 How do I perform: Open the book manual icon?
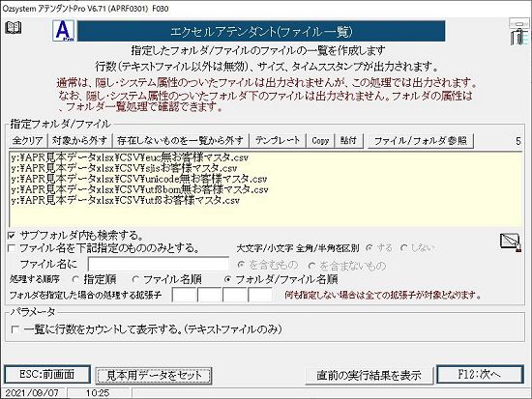coord(14,27)
